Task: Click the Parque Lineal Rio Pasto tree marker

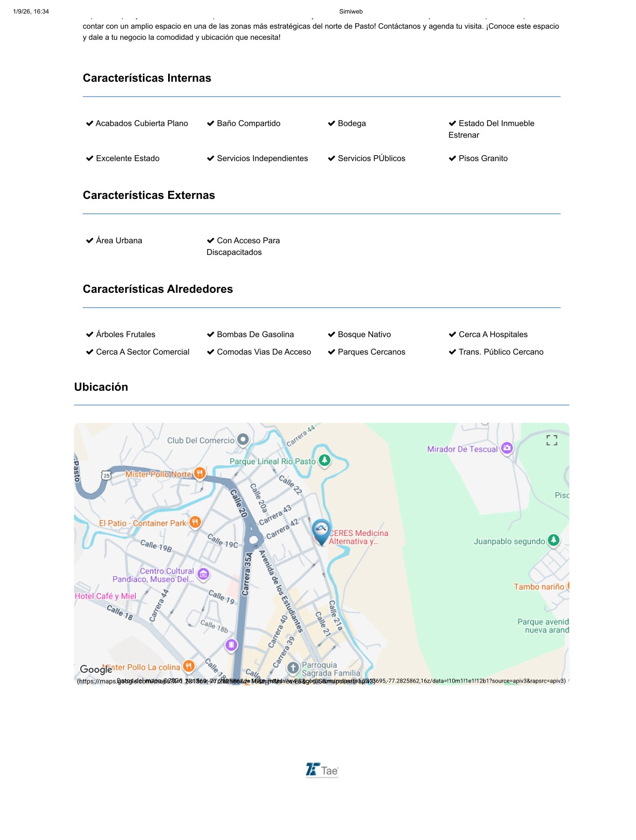Action: (324, 461)
